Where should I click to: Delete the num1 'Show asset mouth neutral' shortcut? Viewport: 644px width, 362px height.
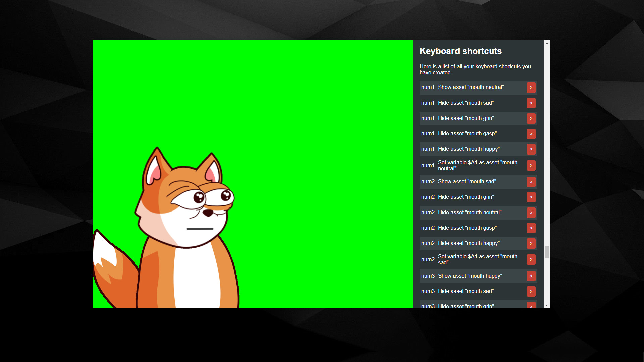[531, 87]
